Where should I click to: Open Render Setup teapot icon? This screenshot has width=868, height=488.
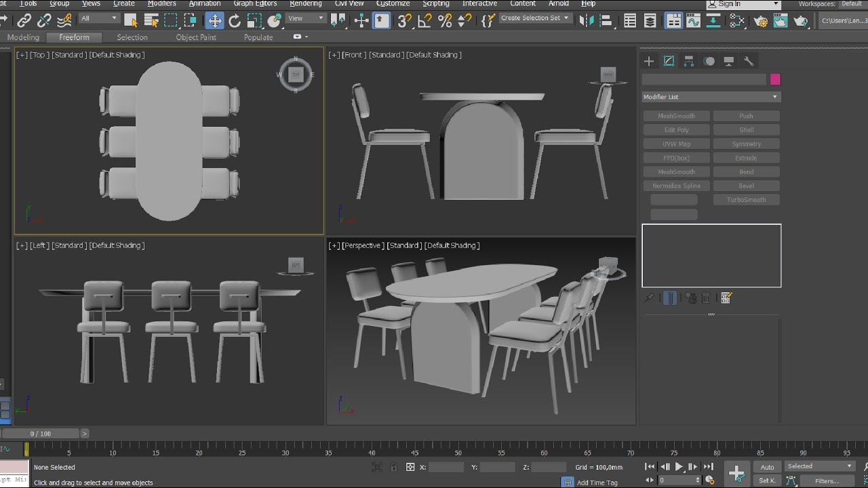761,21
